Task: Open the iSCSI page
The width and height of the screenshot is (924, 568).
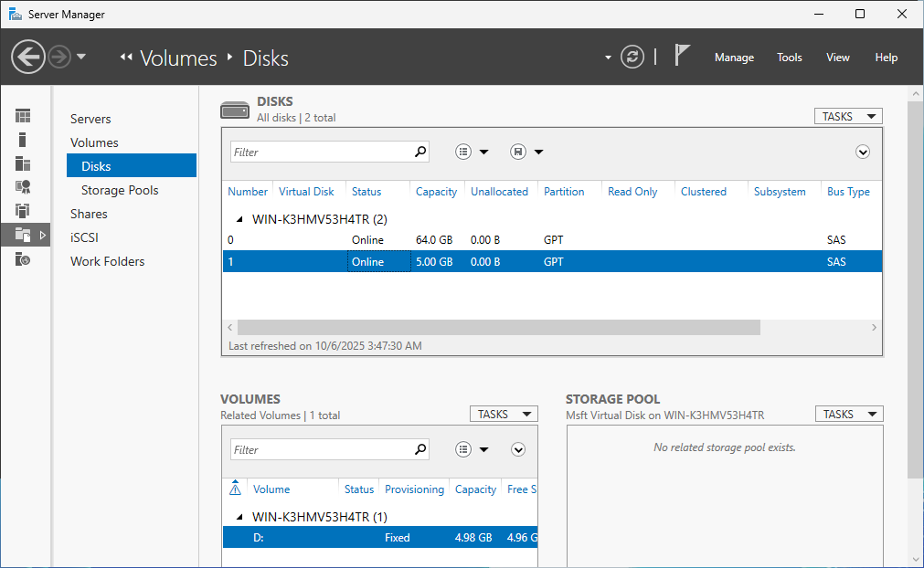Action: click(x=84, y=237)
